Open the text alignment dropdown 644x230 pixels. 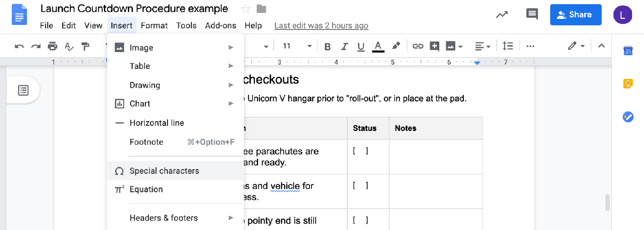[x=483, y=46]
